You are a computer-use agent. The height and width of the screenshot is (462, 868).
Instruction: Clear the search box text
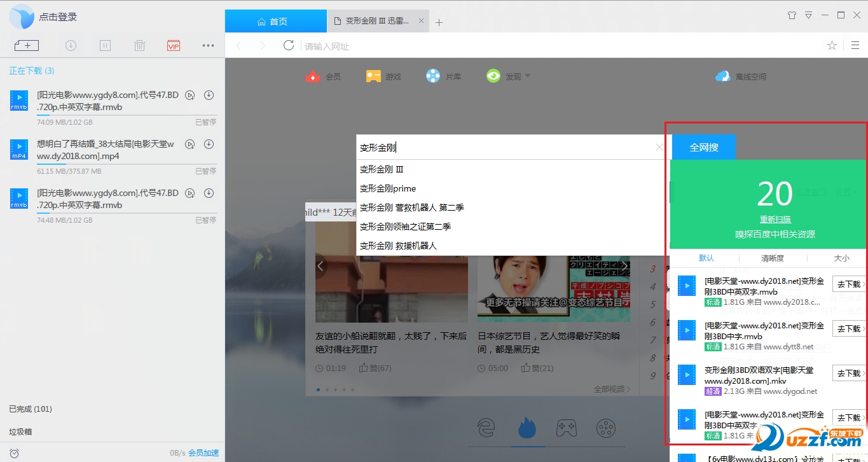click(659, 147)
